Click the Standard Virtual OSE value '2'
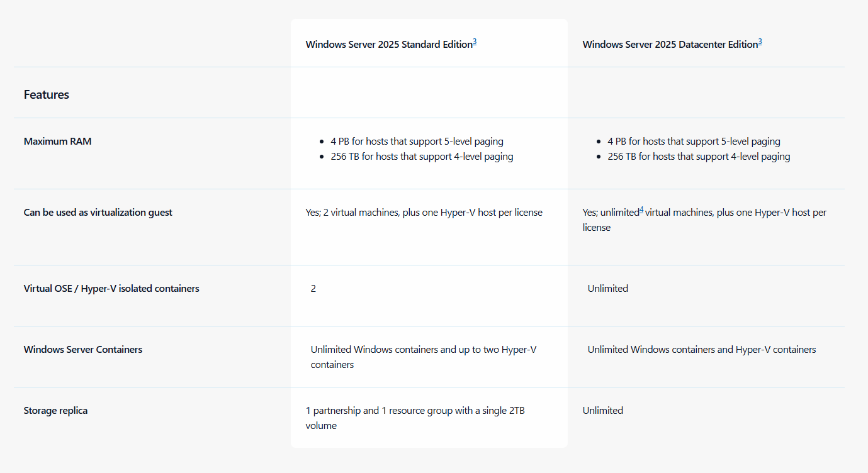868x473 pixels. point(313,289)
